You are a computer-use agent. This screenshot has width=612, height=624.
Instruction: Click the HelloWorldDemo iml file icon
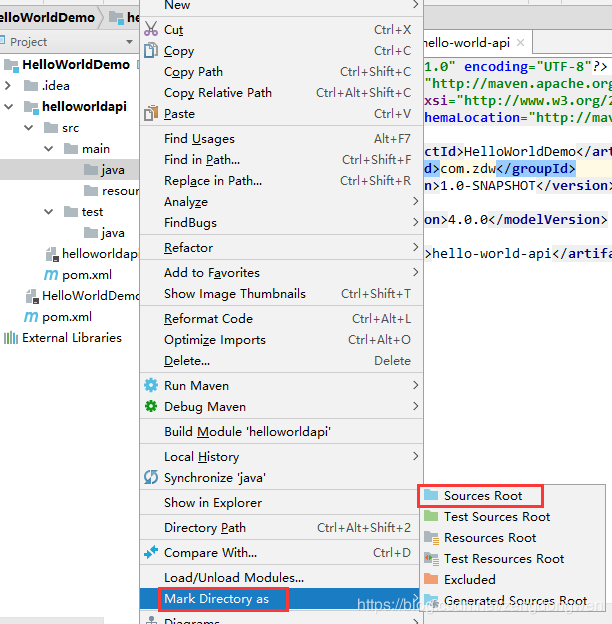point(32,296)
